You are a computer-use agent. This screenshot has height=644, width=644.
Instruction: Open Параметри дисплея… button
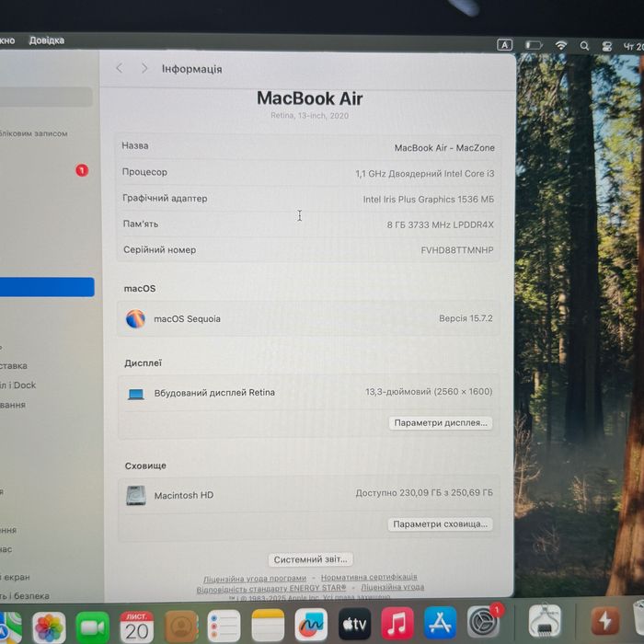click(x=441, y=422)
